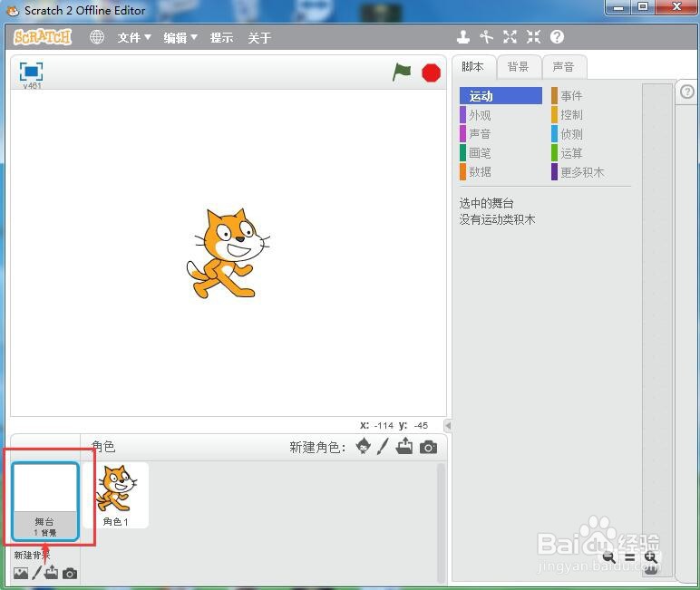Screen dimensions: 700x590
Task: Zoom out the scripts area
Action: [608, 557]
